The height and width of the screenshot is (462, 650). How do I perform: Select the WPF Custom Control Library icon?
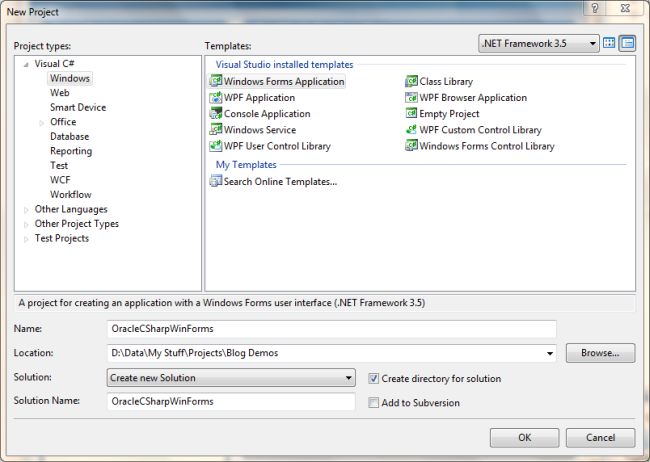411,129
